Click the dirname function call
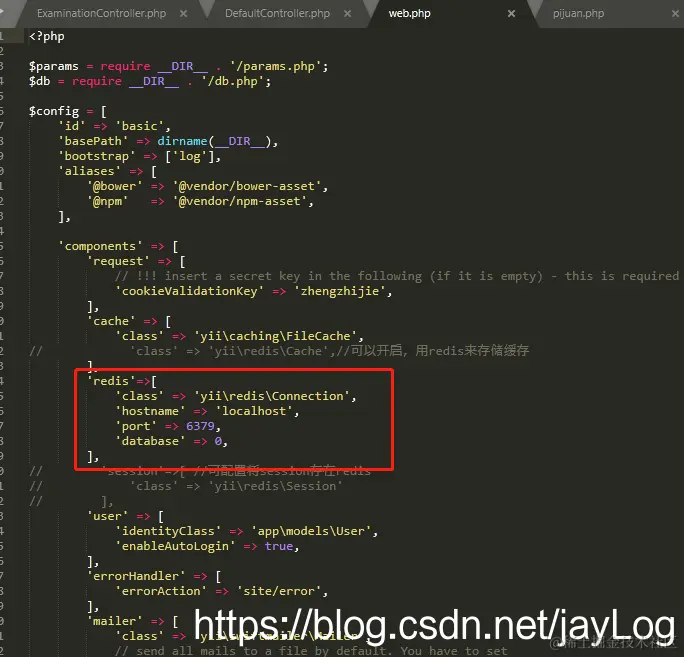Image resolution: width=684 pixels, height=657 pixels. pos(182,141)
